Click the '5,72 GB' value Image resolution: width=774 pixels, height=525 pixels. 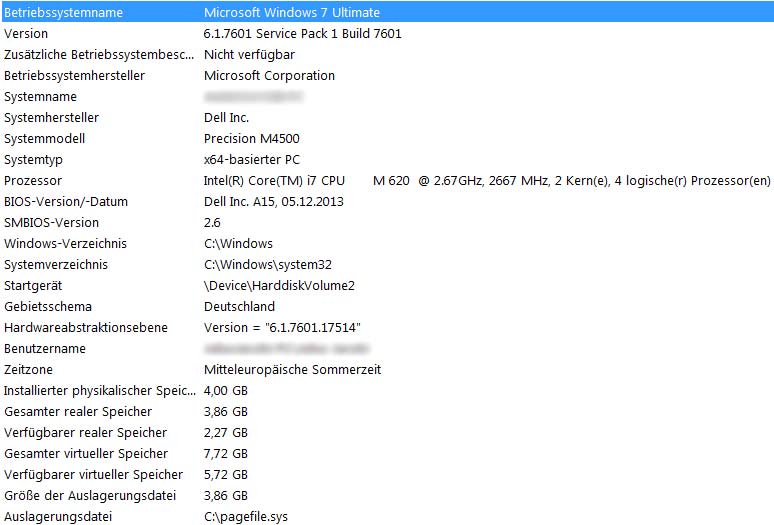point(226,475)
